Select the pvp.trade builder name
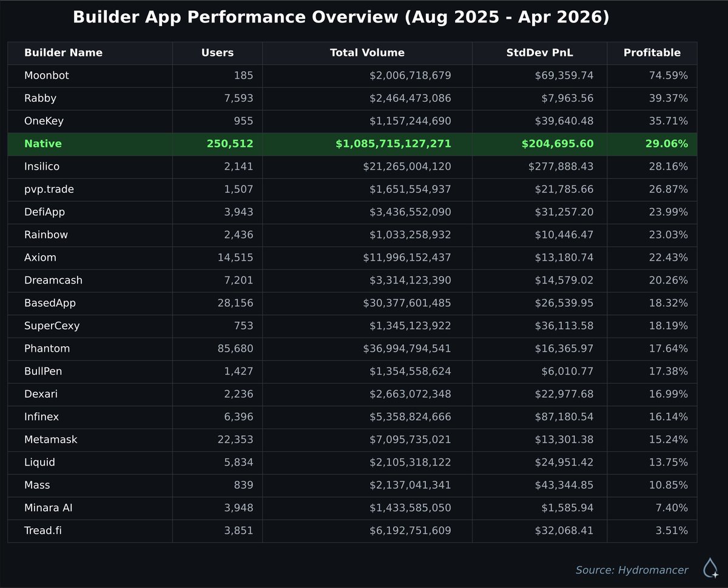Screen dimensions: 728x588 pos(49,190)
